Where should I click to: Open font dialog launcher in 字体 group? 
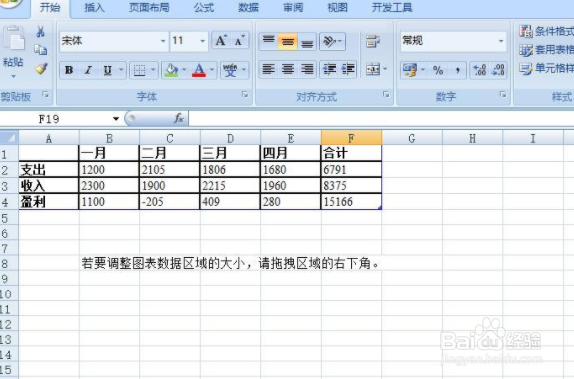click(245, 95)
